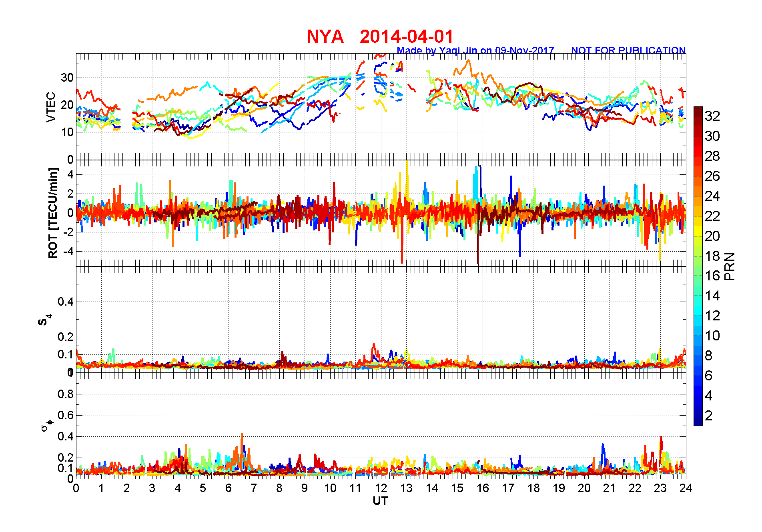Click the dark blue bottom of the PRN colorbar
The width and height of the screenshot is (762, 532).
coord(698,421)
